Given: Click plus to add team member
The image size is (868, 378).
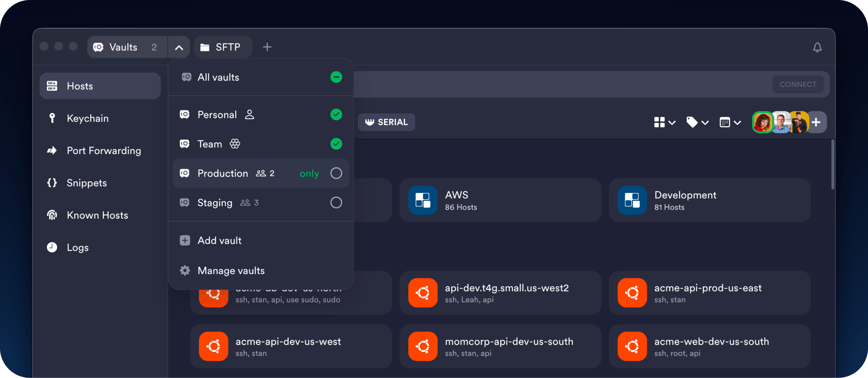Looking at the screenshot, I should (x=816, y=122).
